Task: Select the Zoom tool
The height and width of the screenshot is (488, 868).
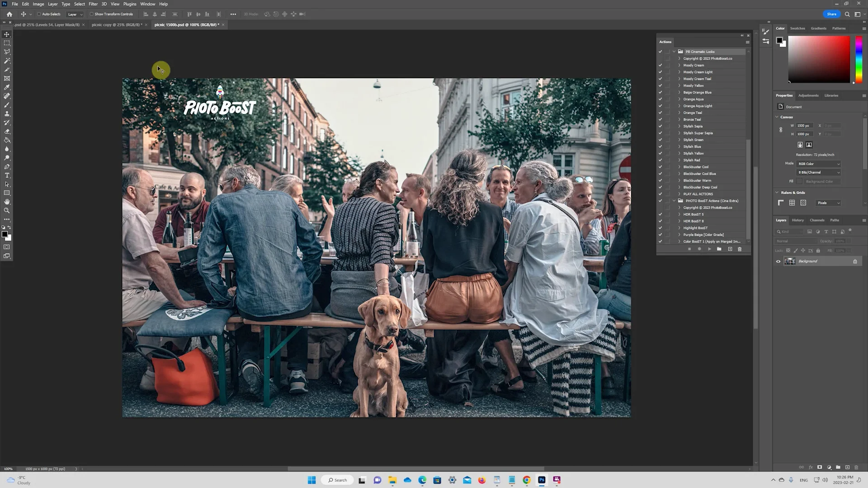Action: click(x=7, y=210)
